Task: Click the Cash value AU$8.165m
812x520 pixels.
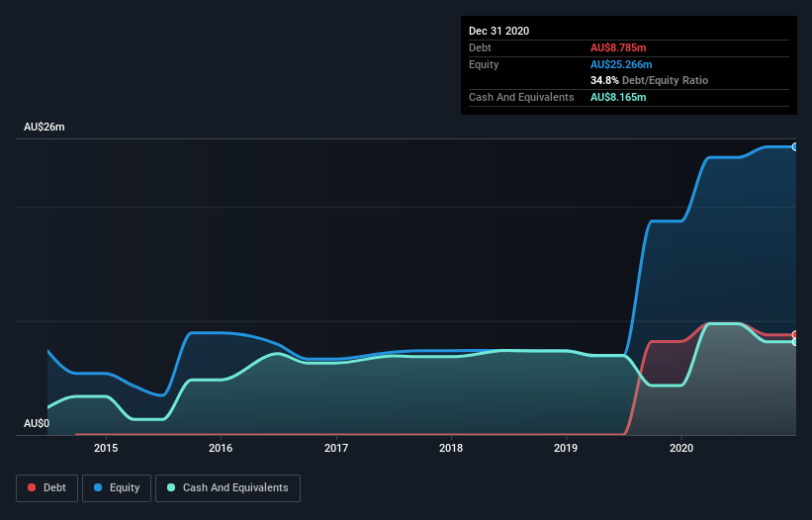Action: [618, 97]
